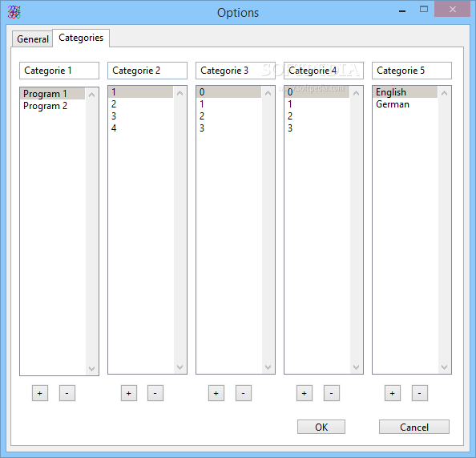This screenshot has width=476, height=458.
Task: Remove an item from Categorie 4 with minus
Action: click(332, 393)
